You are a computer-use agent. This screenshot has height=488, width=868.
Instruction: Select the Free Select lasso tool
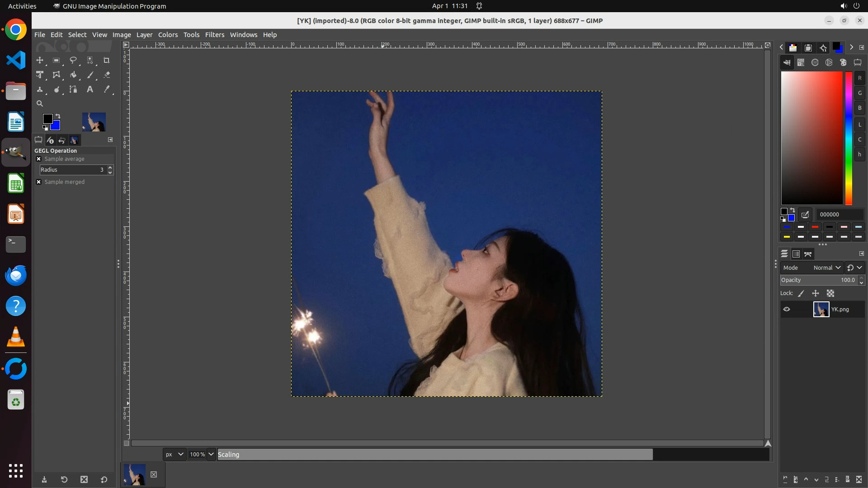(73, 60)
